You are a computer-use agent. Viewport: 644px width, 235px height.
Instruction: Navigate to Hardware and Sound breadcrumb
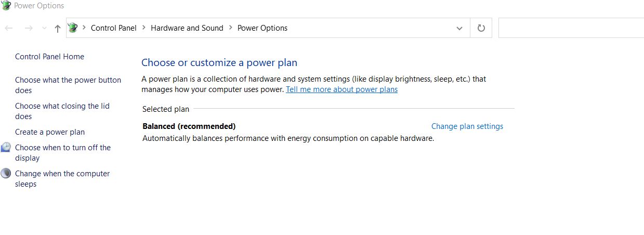pos(187,28)
